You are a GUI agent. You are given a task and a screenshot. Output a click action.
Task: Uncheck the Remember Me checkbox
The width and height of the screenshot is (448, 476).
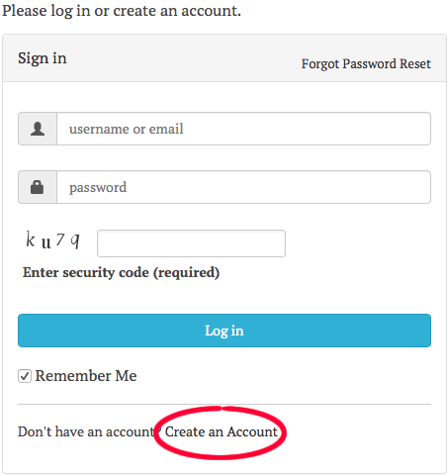[25, 376]
